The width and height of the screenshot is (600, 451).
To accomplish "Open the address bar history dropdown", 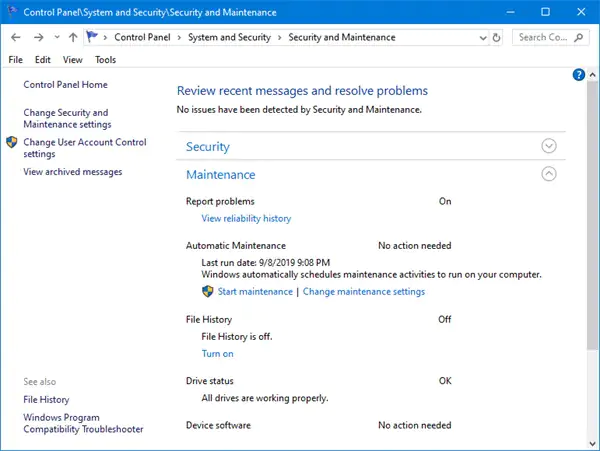I will pyautogui.click(x=483, y=38).
